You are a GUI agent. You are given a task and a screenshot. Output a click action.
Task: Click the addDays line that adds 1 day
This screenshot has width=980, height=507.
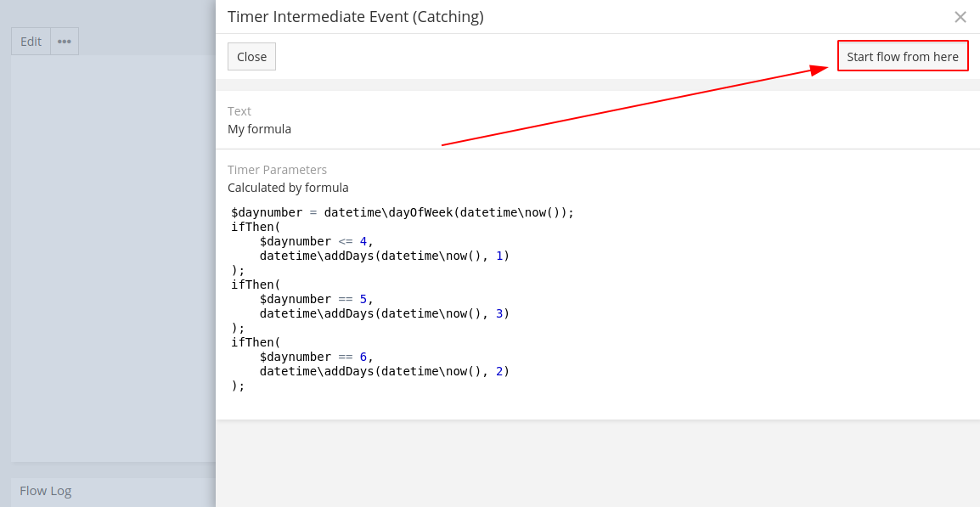[384, 256]
